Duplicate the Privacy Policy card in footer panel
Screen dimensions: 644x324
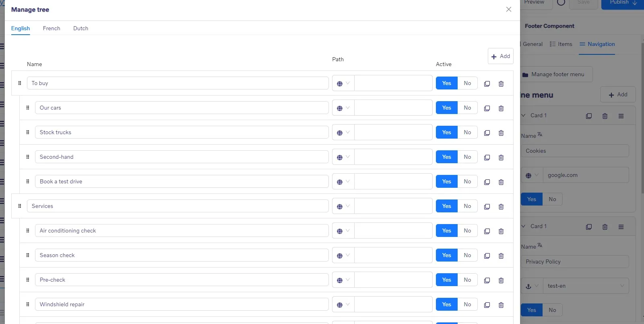pos(589,227)
